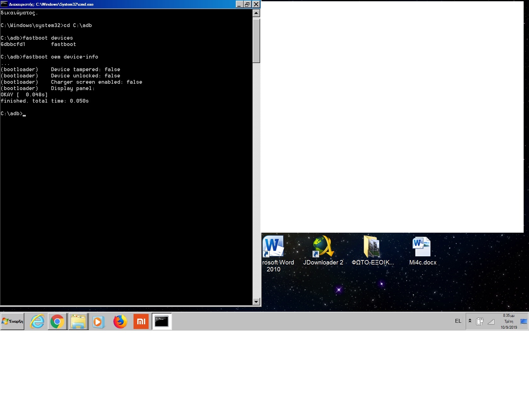
Task: Click the power/battery tray icon
Action: coord(480,321)
